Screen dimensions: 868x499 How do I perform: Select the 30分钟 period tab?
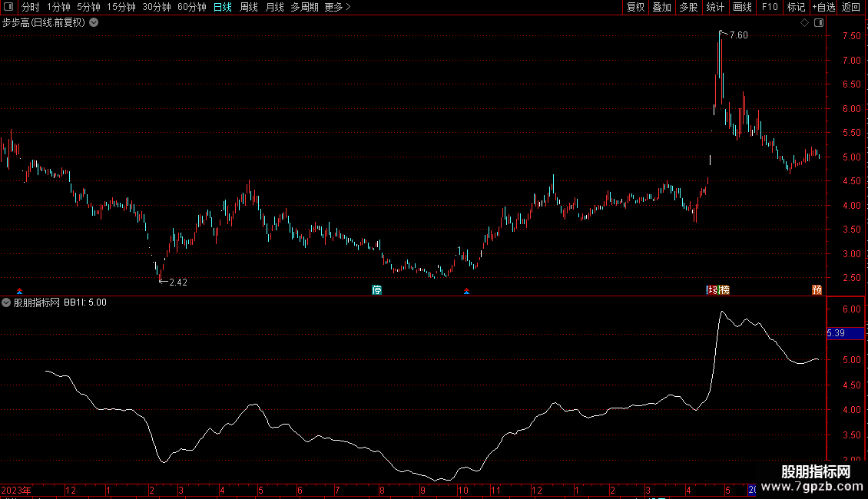pos(157,7)
